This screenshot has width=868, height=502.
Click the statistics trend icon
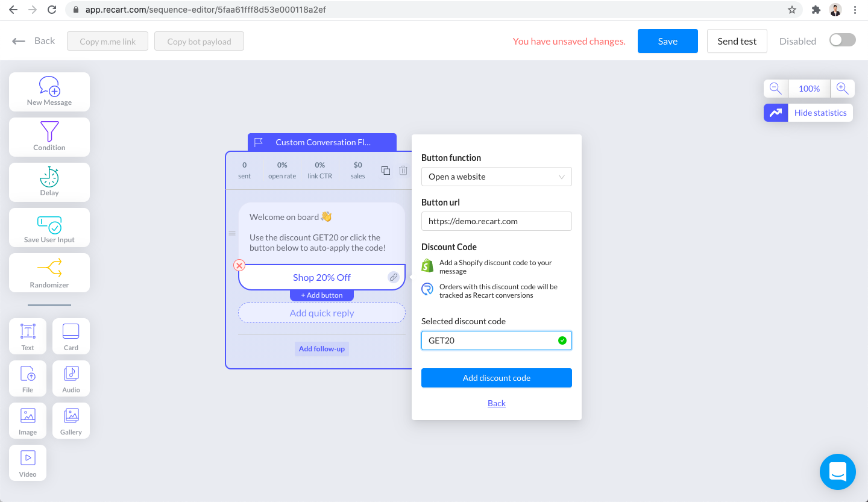(776, 113)
